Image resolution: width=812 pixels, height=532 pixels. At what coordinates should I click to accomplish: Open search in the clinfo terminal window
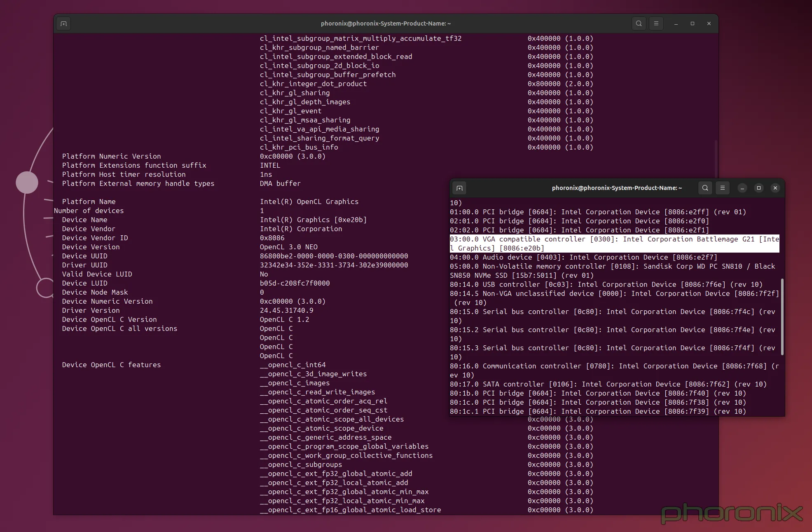coord(639,23)
